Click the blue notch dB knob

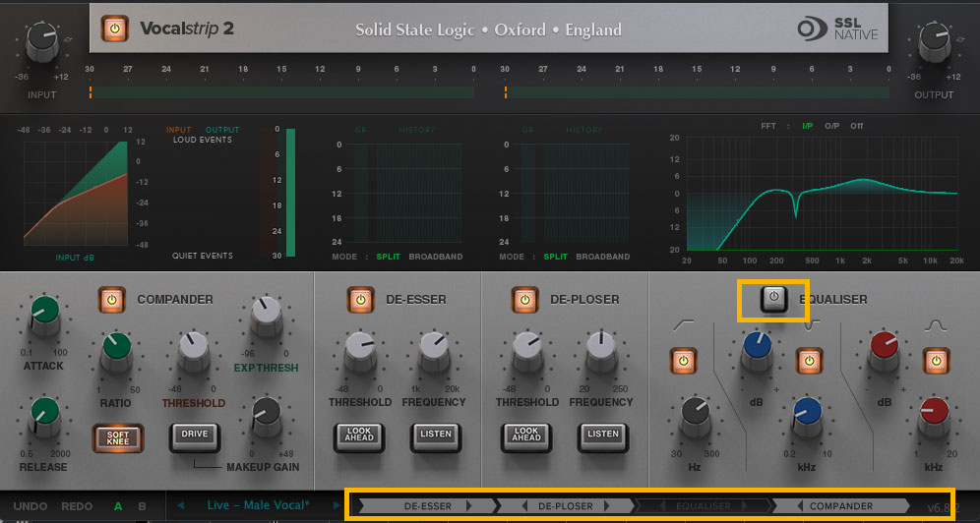coord(757,350)
